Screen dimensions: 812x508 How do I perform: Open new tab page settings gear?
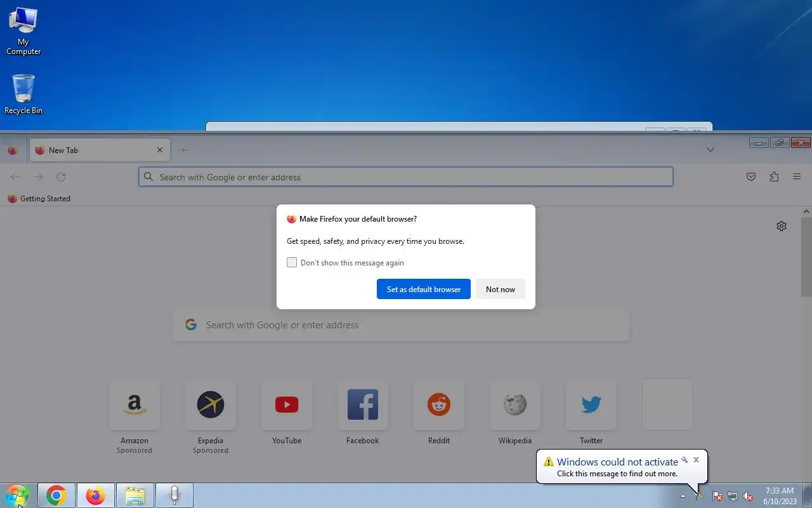[782, 226]
